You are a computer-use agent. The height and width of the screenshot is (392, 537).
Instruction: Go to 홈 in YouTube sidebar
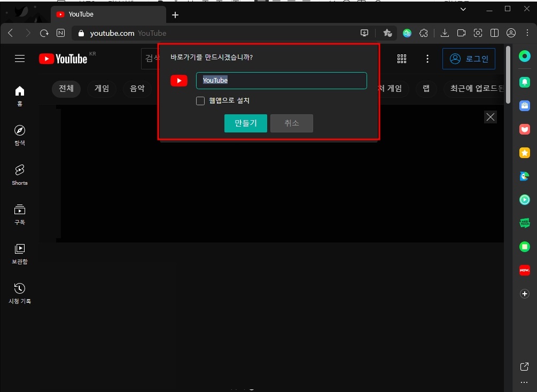pos(20,96)
